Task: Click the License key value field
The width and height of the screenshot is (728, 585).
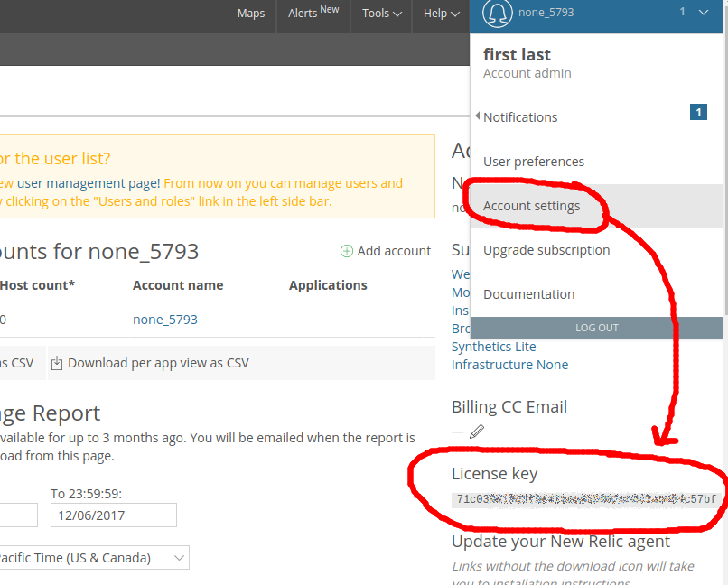Action: 586,499
